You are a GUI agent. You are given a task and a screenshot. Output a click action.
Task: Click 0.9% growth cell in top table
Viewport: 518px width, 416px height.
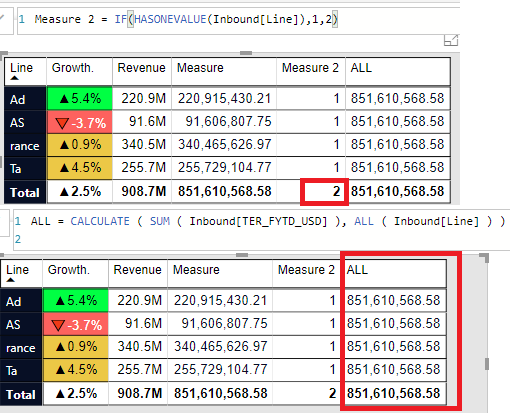tap(80, 145)
